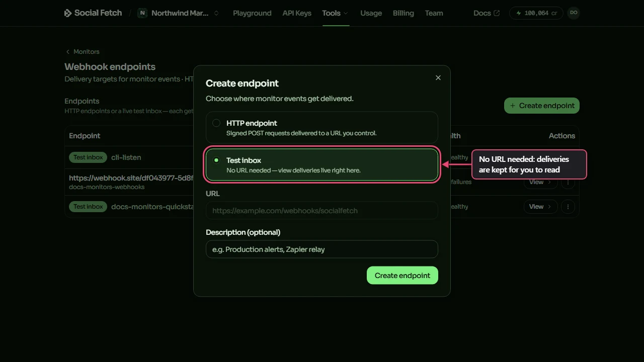This screenshot has height=362, width=644.
Task: Select the HTTP endpoint radio option
Action: (322, 128)
